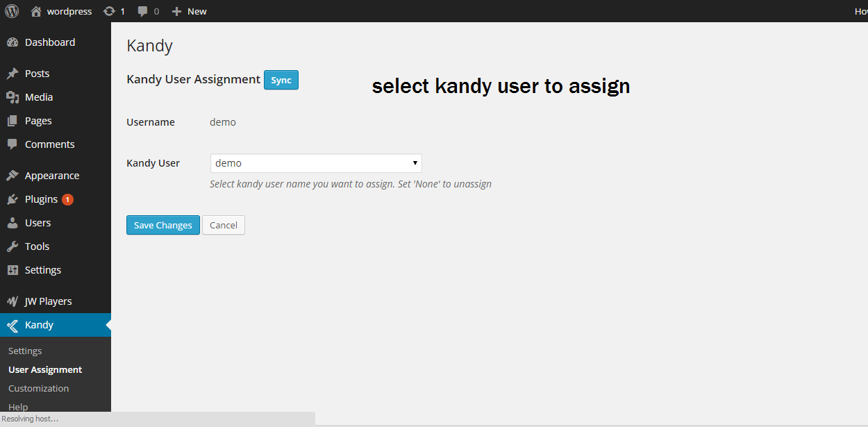Click the Settings sliders icon
868x427 pixels.
click(12, 270)
